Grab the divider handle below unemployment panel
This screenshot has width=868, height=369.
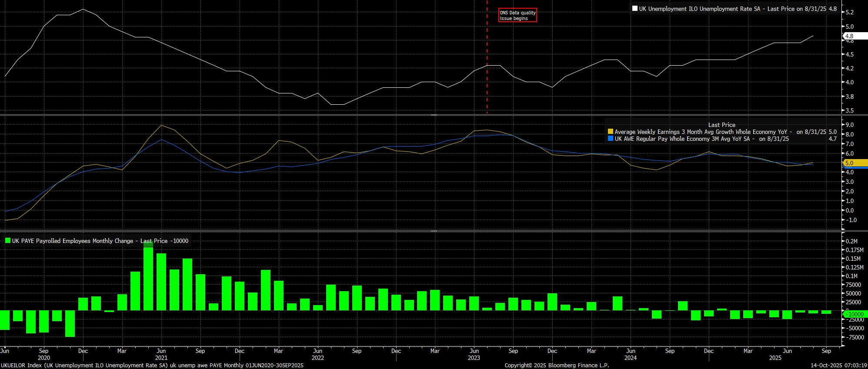434,115
